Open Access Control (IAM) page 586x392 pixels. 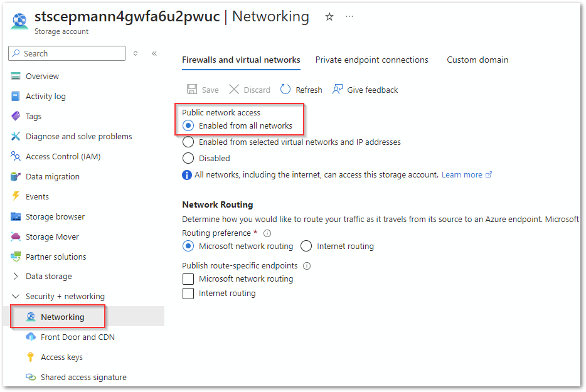[63, 156]
